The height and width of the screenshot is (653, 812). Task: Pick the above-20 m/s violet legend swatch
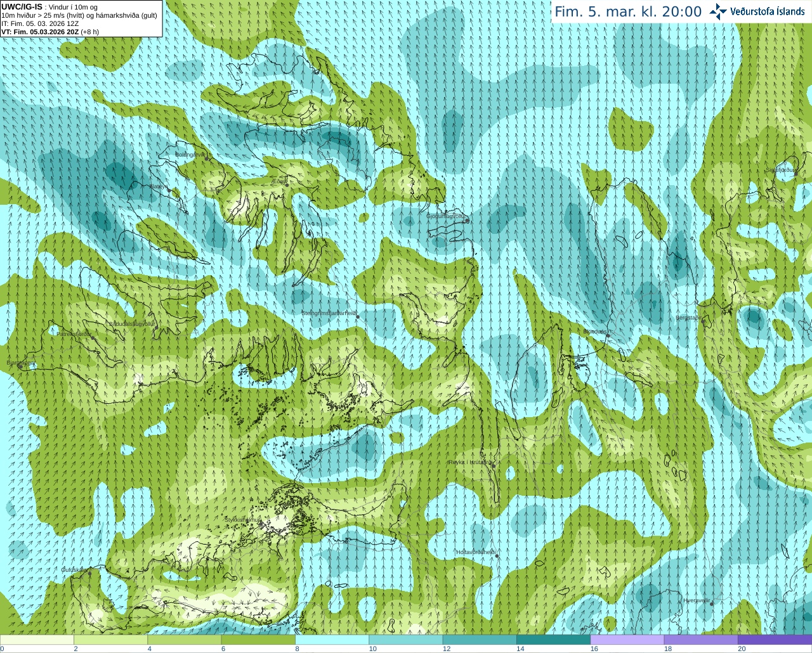pos(775,640)
